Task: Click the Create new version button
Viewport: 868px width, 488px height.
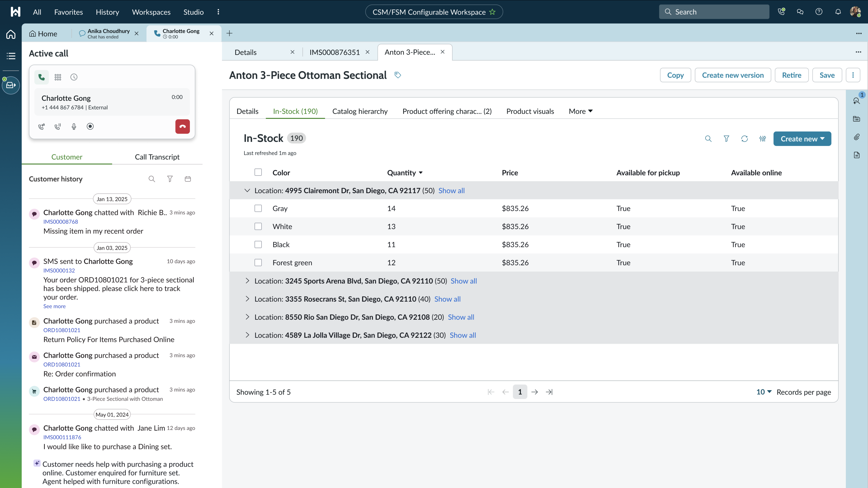Action: pyautogui.click(x=733, y=75)
